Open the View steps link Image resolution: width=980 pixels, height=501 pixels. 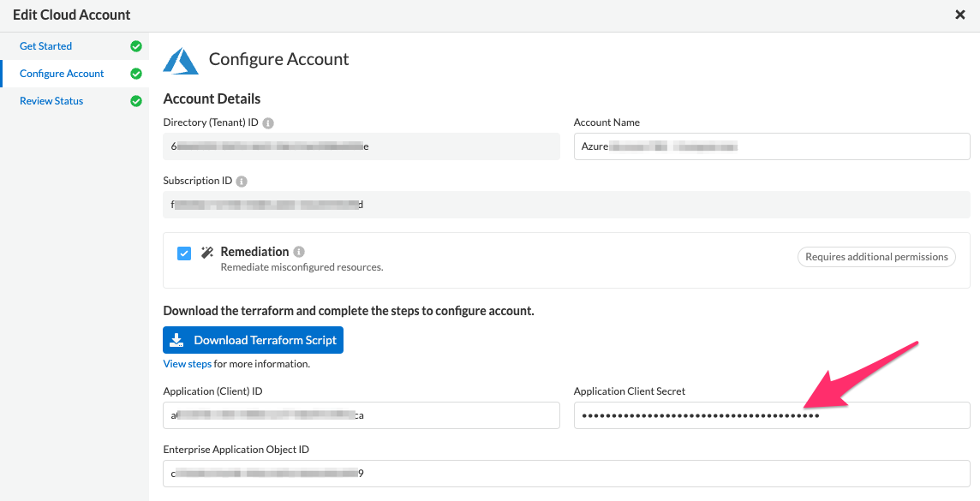(x=187, y=363)
